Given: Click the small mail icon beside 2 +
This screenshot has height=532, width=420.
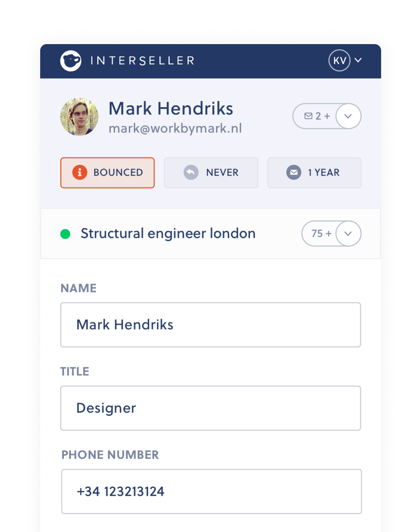Looking at the screenshot, I should pos(308,116).
